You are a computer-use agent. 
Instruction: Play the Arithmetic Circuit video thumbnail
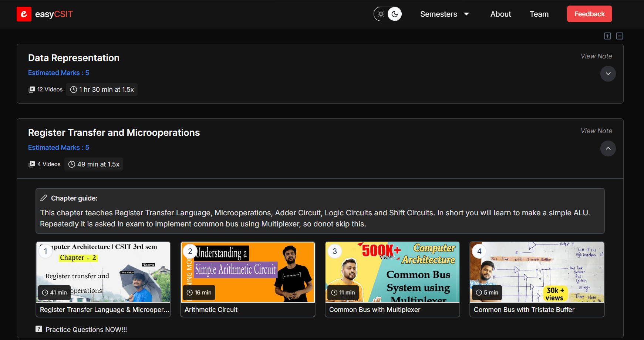click(248, 272)
